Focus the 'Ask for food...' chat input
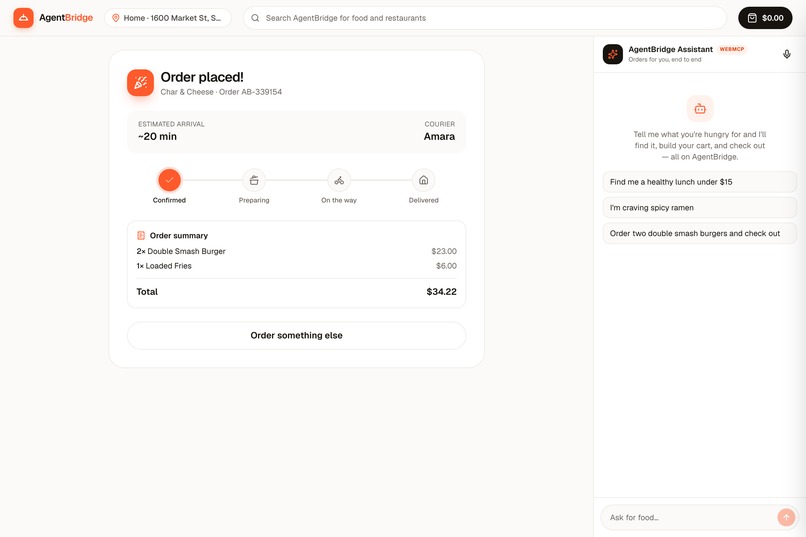Screen dimensions: 806x537 tap(689, 517)
